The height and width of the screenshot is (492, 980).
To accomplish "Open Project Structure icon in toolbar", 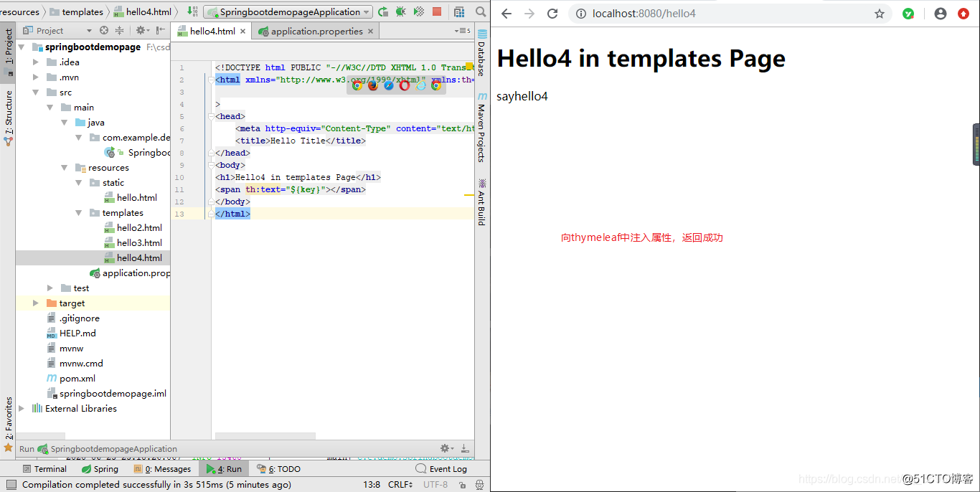I will [461, 11].
